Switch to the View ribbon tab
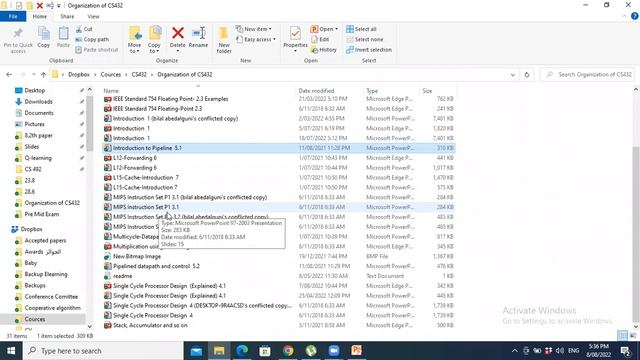 tap(93, 16)
